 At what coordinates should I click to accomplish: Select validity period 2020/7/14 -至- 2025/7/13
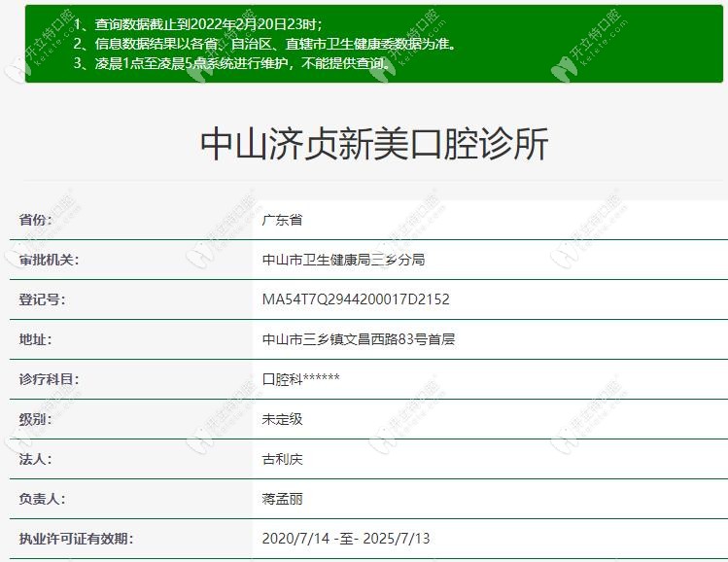(346, 540)
